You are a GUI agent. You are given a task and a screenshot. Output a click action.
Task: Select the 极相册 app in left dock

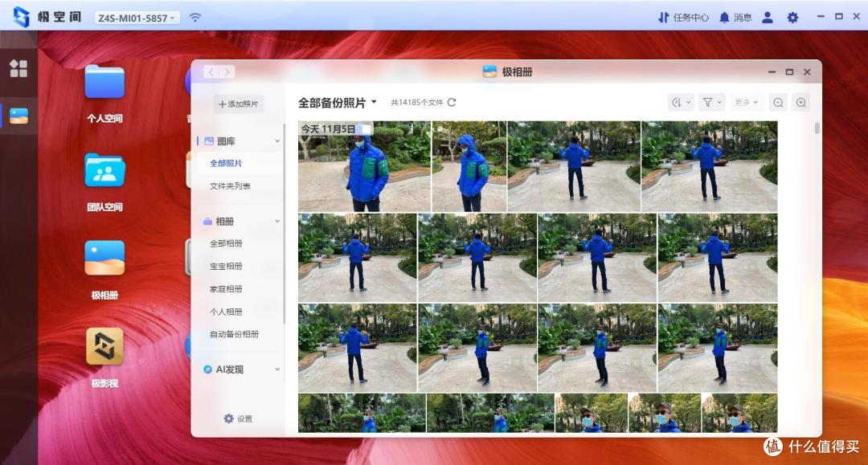(18, 116)
